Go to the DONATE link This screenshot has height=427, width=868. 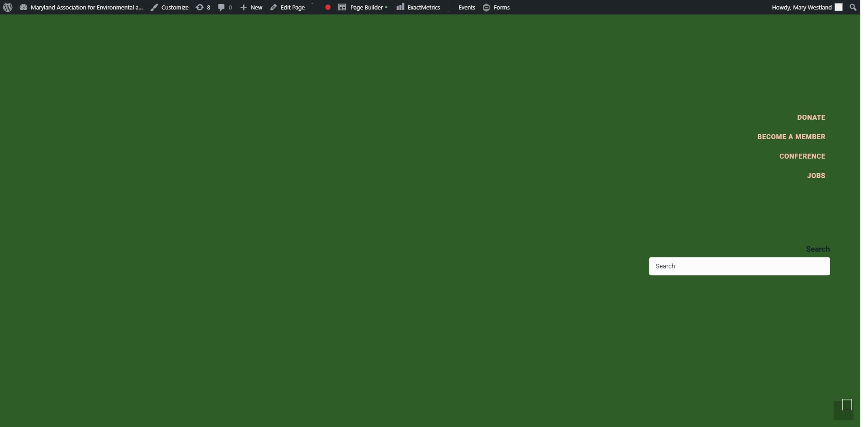pos(811,117)
